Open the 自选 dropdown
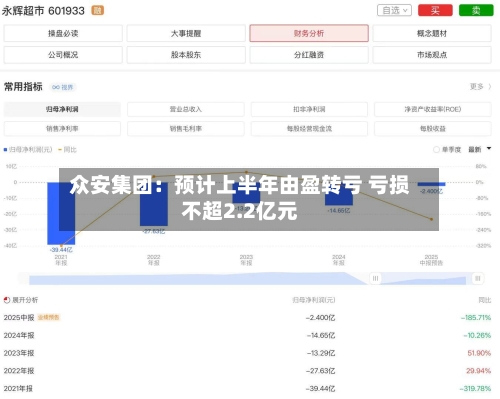This screenshot has height=399, width=500. 394,10
